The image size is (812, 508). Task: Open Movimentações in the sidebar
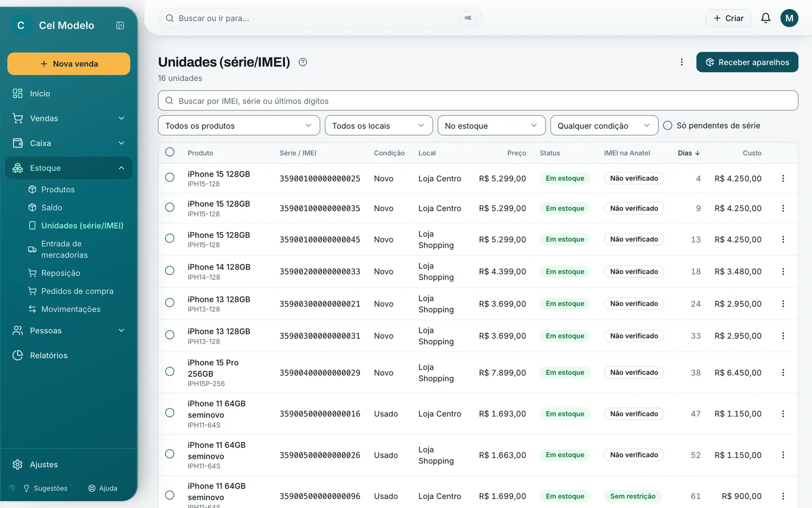click(x=71, y=309)
